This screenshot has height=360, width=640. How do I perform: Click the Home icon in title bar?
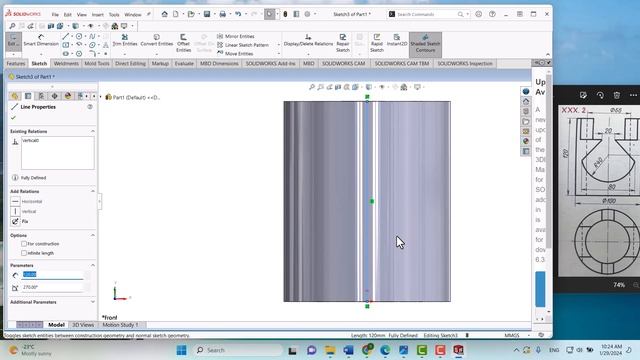(x=164, y=14)
